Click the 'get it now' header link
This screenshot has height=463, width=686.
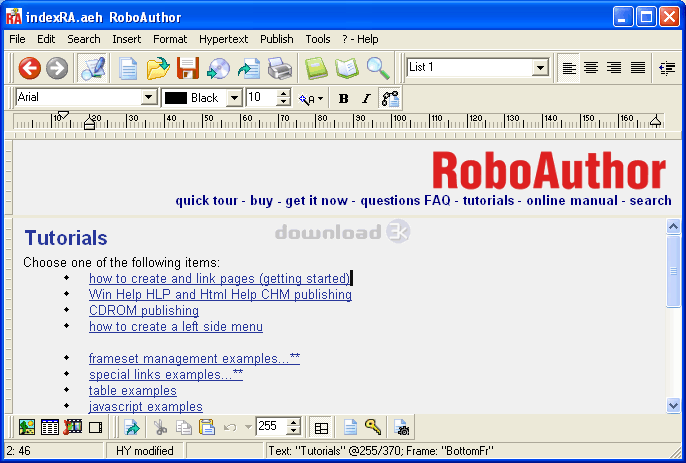(x=316, y=200)
